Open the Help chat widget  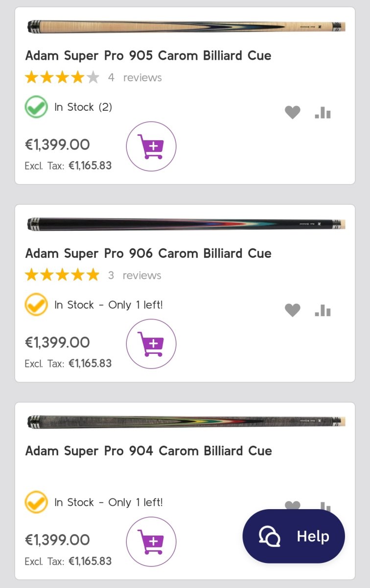tap(294, 536)
